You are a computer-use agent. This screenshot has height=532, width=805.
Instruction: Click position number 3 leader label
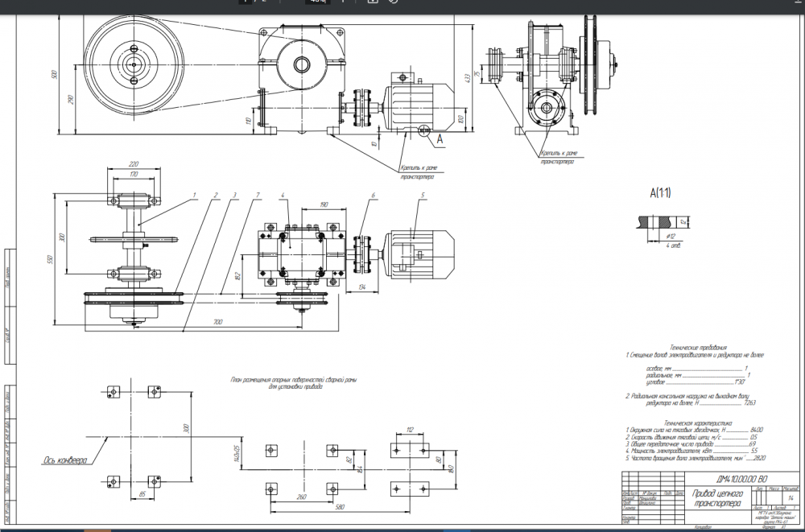click(234, 195)
